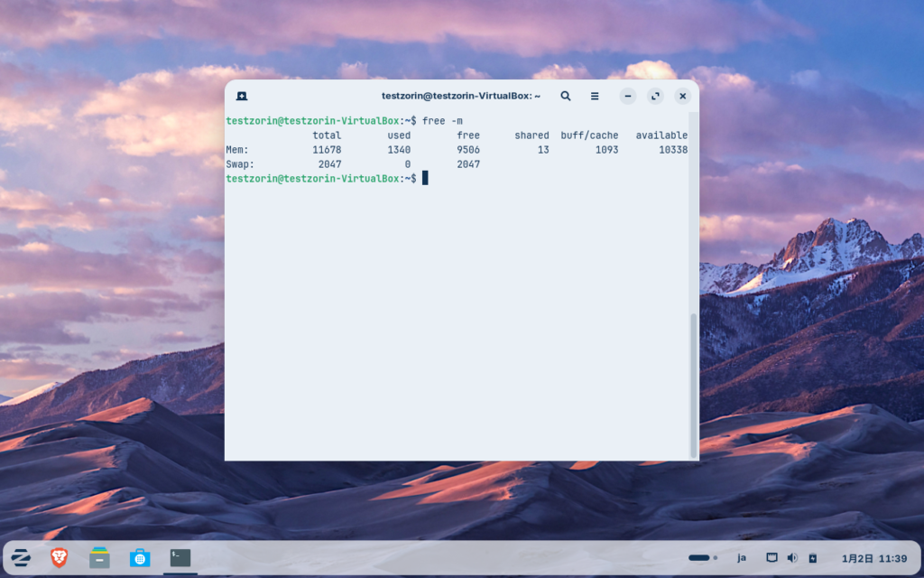Screen dimensions: 924x578
Task: Open the 'ja' input method menu
Action: click(x=742, y=558)
